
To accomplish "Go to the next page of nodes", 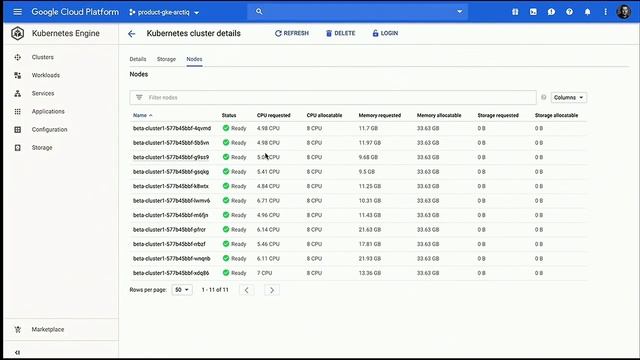I will pos(272,290).
